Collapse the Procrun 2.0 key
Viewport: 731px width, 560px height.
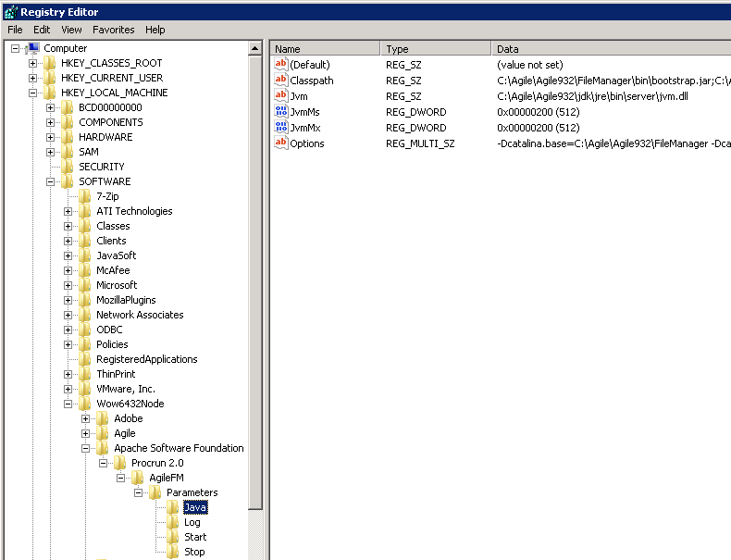pyautogui.click(x=104, y=463)
